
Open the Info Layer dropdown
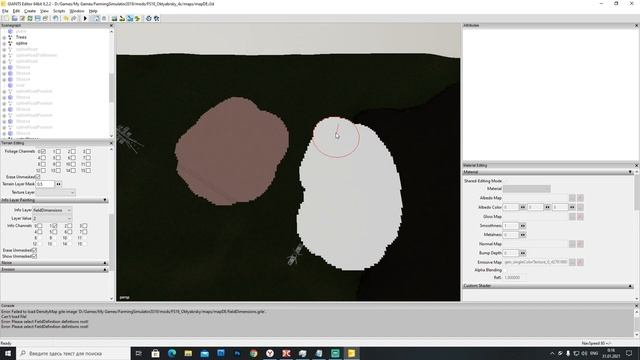52,210
